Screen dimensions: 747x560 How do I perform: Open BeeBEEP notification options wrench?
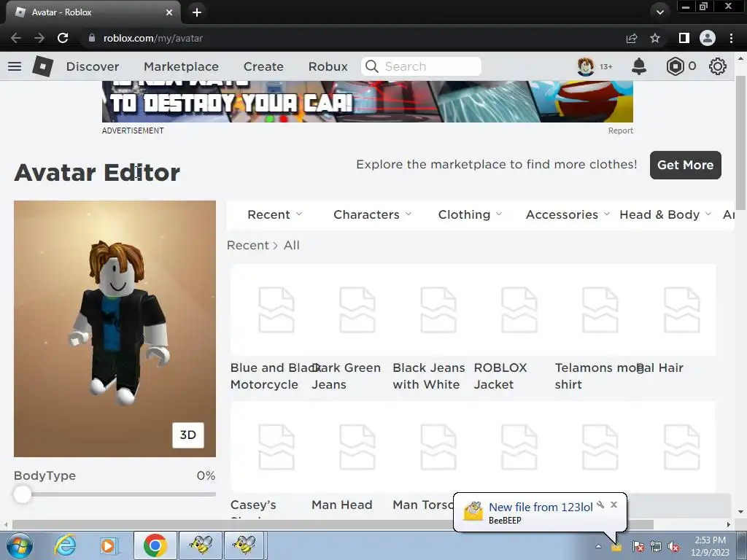point(601,505)
